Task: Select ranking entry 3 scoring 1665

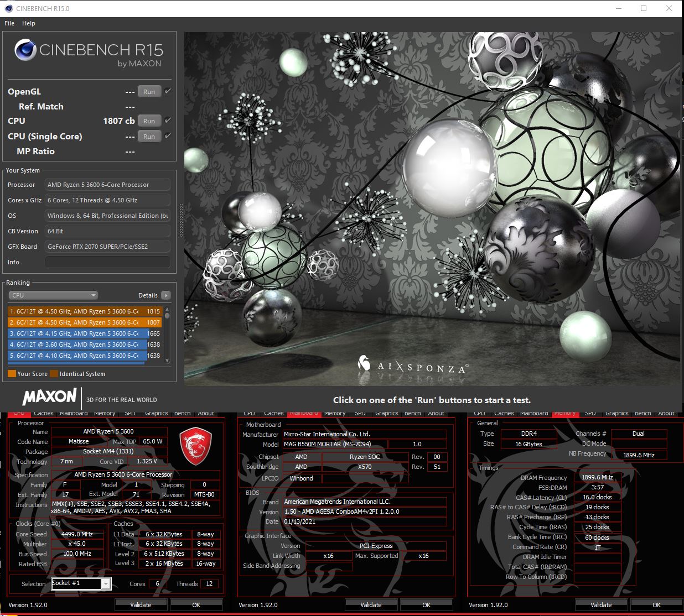Action: [85, 333]
